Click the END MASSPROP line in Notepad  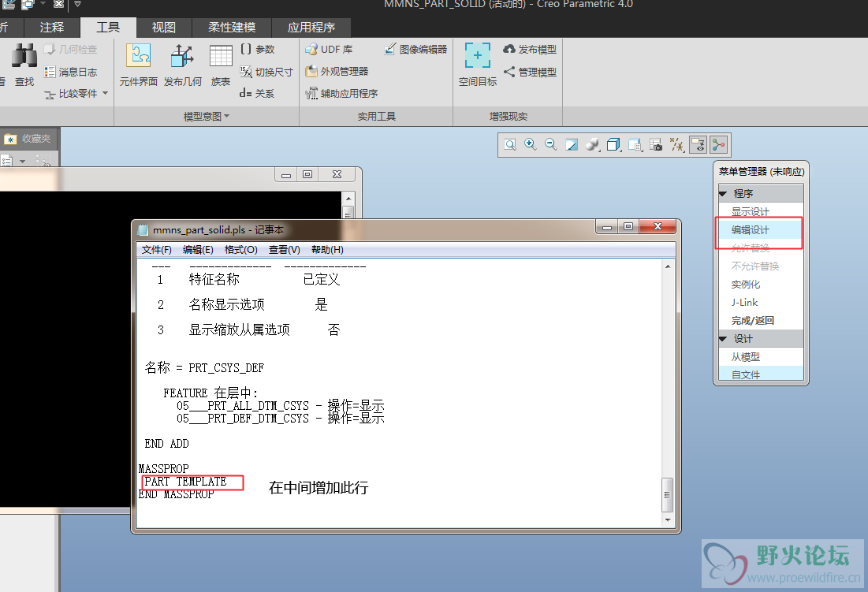tap(176, 494)
